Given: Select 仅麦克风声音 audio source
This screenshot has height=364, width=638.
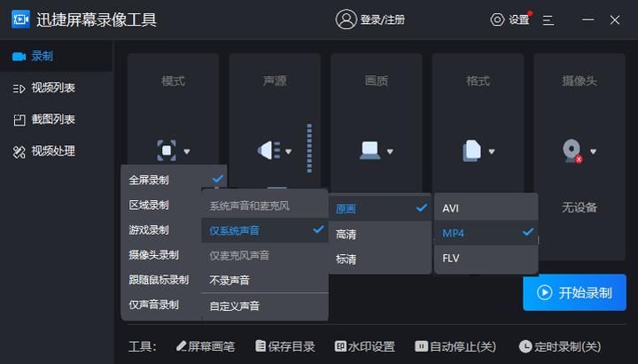Looking at the screenshot, I should [265, 255].
